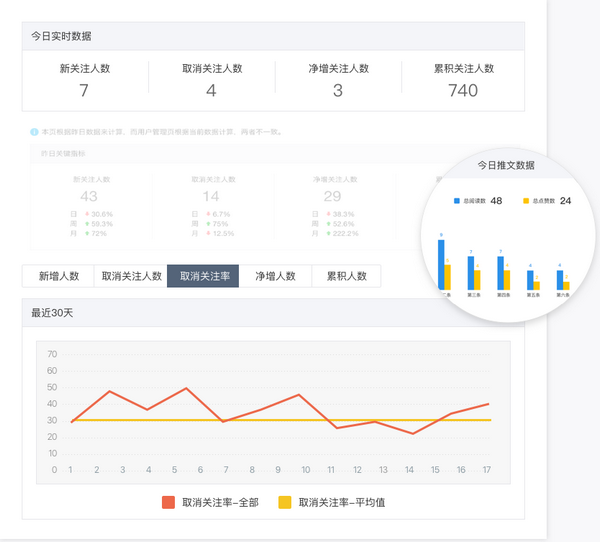Click the 新关注人数 value 7

(84, 91)
